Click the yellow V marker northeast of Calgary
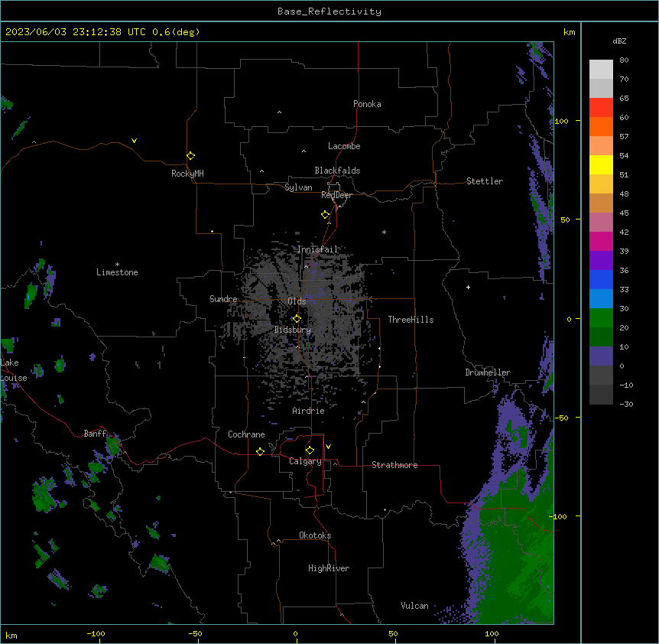This screenshot has height=644, width=659. [x=328, y=447]
